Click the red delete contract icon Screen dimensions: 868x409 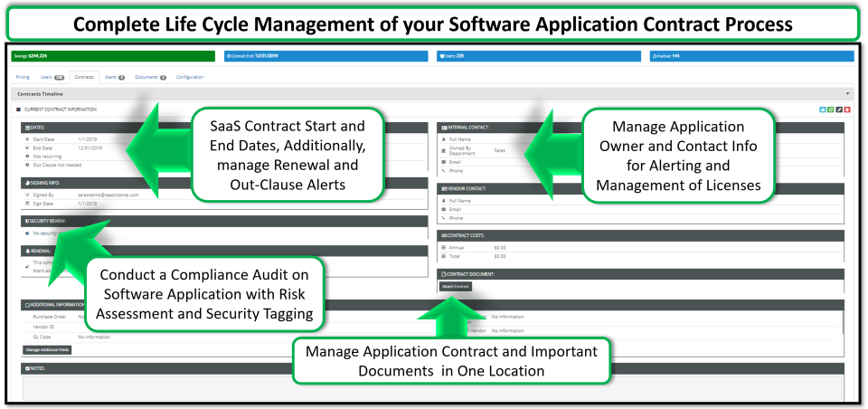point(847,109)
